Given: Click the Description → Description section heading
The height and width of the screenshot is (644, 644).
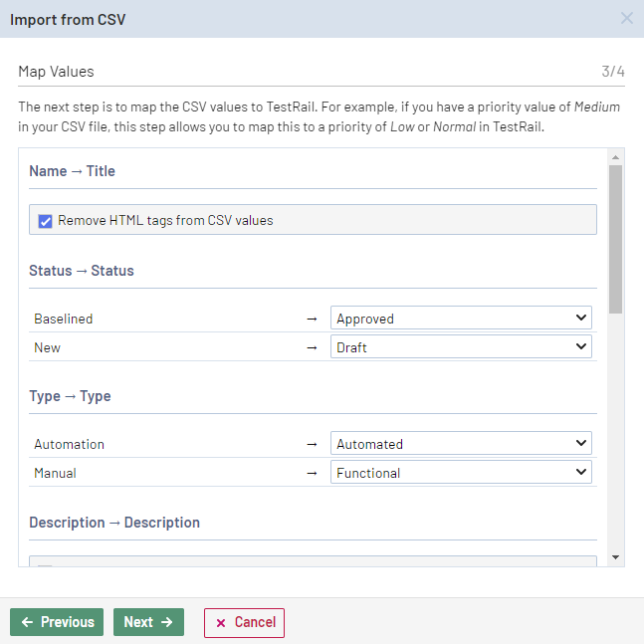Looking at the screenshot, I should 114,523.
